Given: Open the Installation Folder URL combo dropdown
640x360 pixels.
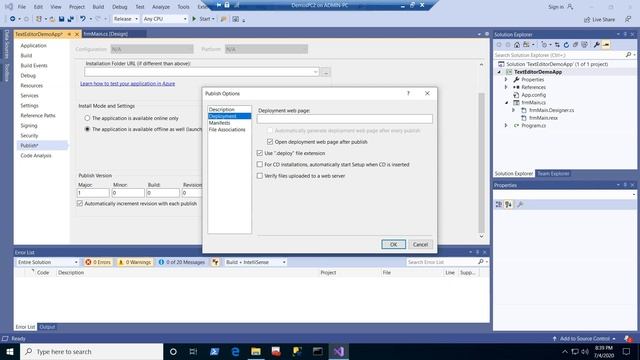Looking at the screenshot, I should coord(316,72).
